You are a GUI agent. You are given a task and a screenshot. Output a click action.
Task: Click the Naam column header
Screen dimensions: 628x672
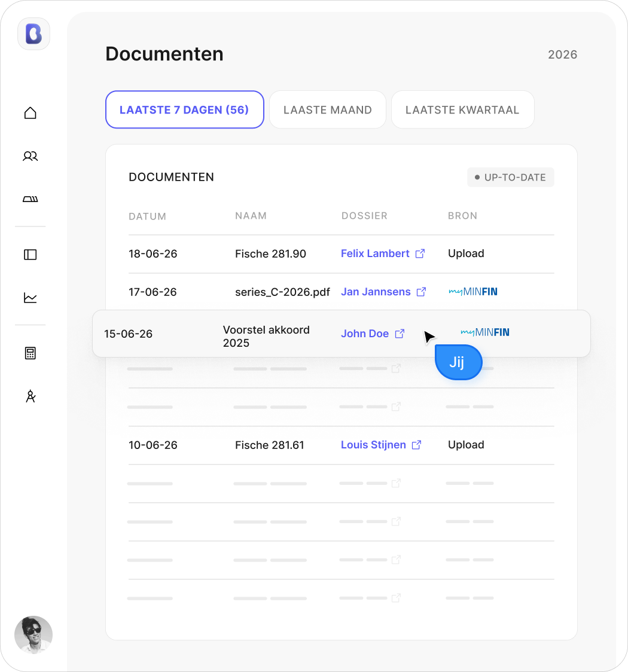pyautogui.click(x=251, y=216)
